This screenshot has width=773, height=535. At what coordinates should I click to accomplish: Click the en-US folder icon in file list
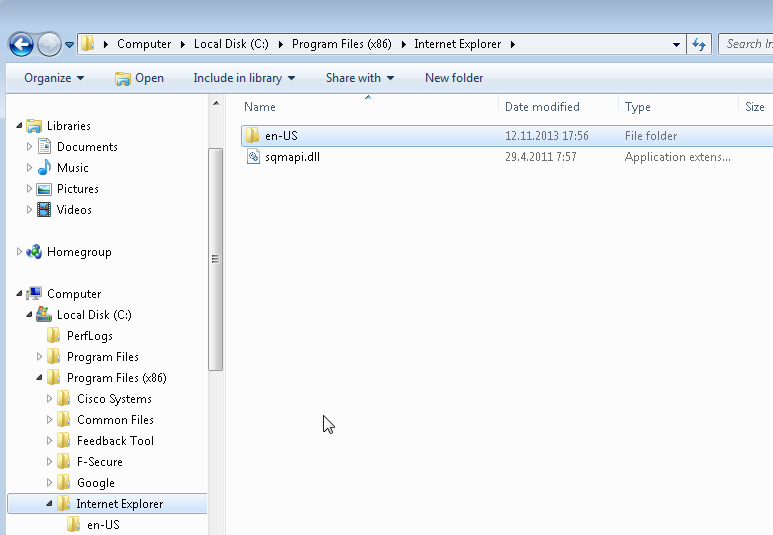[x=252, y=135]
